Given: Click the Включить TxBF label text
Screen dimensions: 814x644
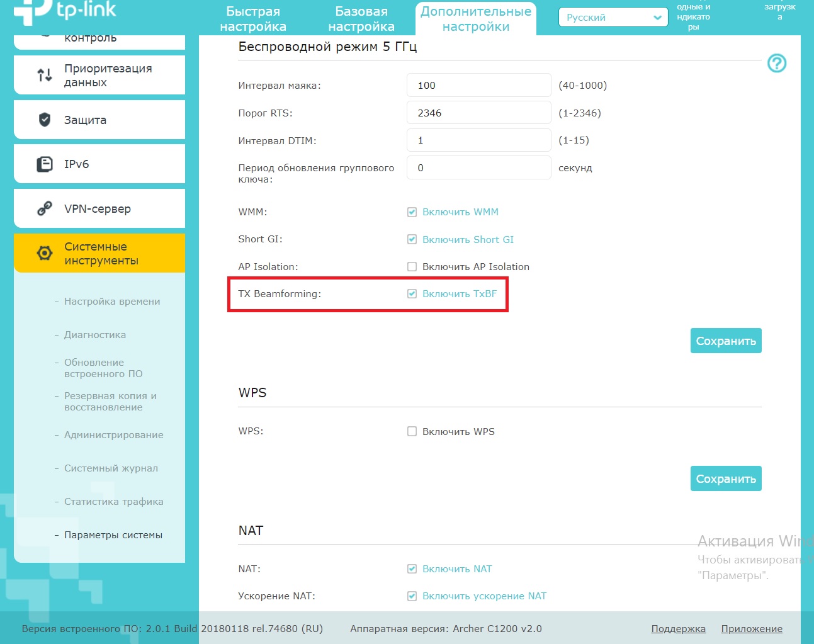Looking at the screenshot, I should point(460,293).
